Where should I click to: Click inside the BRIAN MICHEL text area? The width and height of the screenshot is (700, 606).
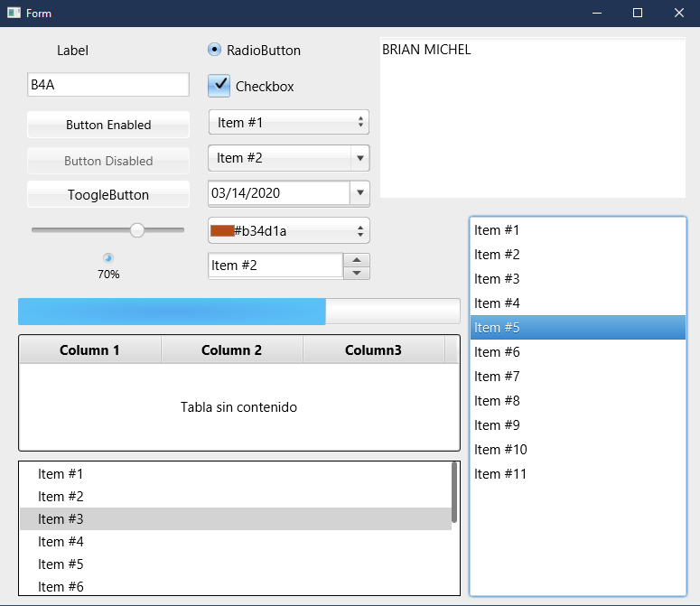pyautogui.click(x=533, y=117)
